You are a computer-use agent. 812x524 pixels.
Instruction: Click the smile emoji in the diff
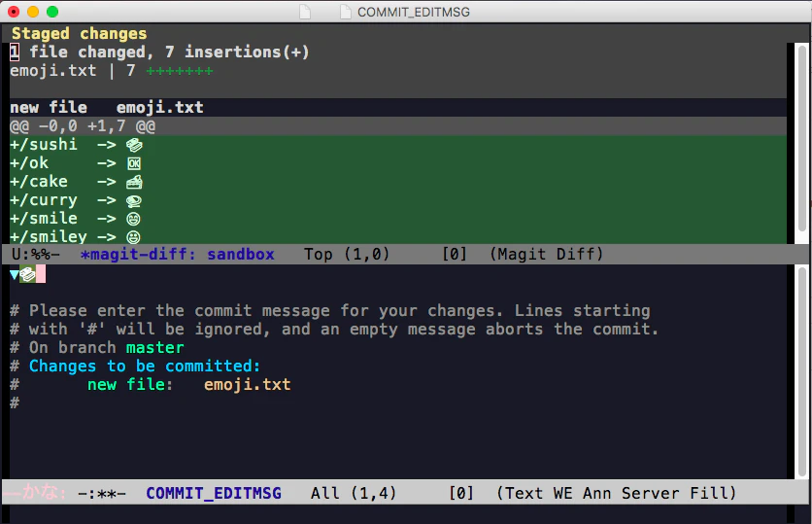coord(134,219)
